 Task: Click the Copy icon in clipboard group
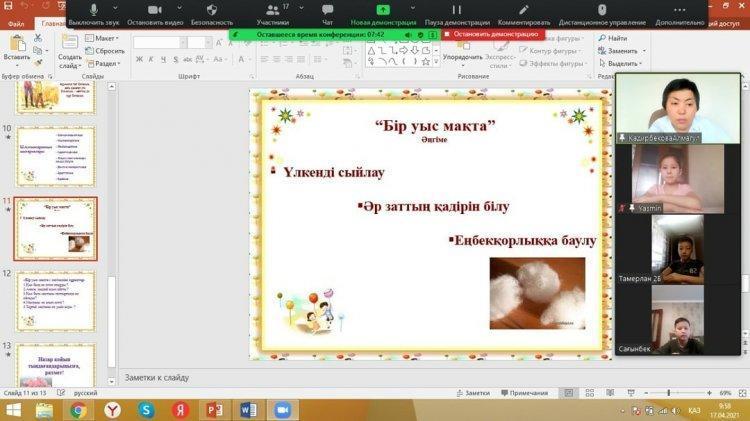pyautogui.click(x=38, y=50)
